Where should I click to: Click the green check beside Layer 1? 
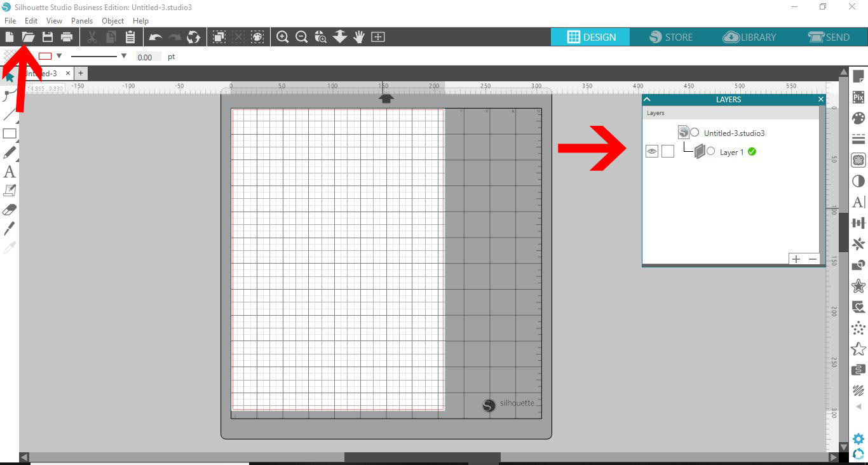coord(752,152)
